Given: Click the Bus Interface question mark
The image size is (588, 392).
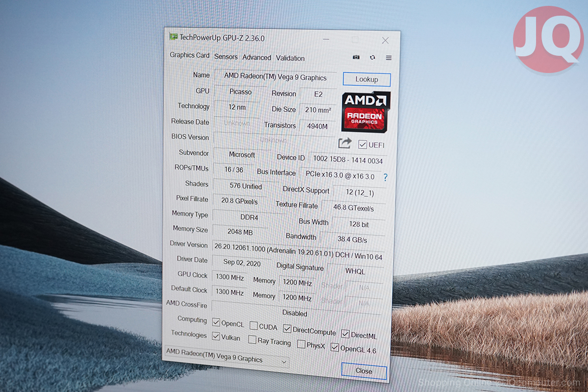Looking at the screenshot, I should point(385,177).
